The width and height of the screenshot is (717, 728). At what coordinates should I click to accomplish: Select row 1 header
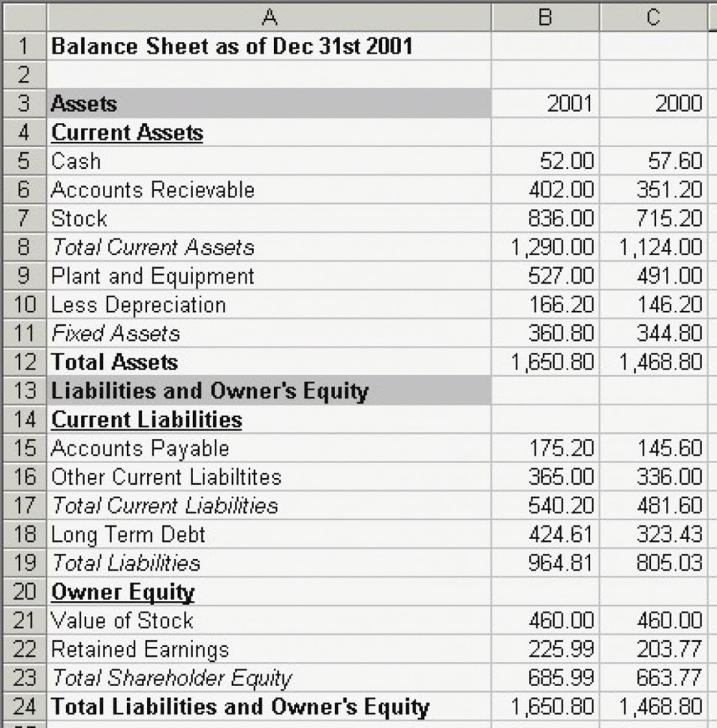23,47
